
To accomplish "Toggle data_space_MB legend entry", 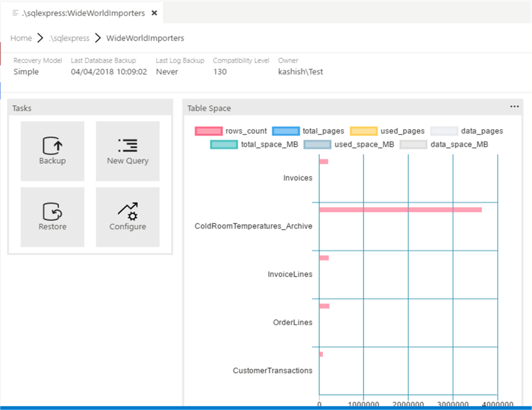I will pos(414,144).
